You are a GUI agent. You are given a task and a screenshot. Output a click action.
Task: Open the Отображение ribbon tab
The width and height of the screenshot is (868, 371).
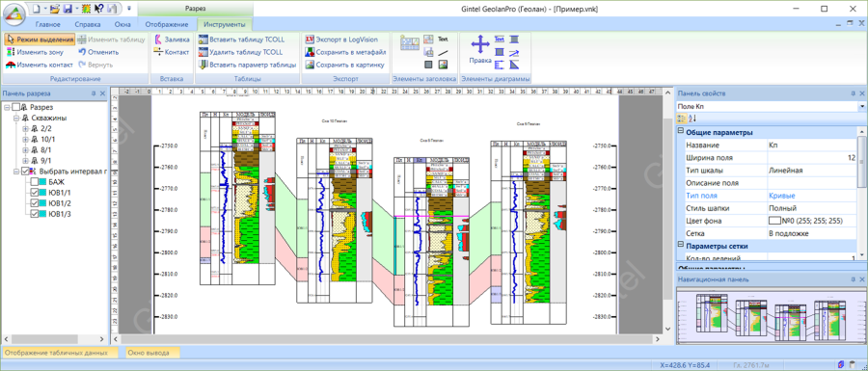pos(166,24)
